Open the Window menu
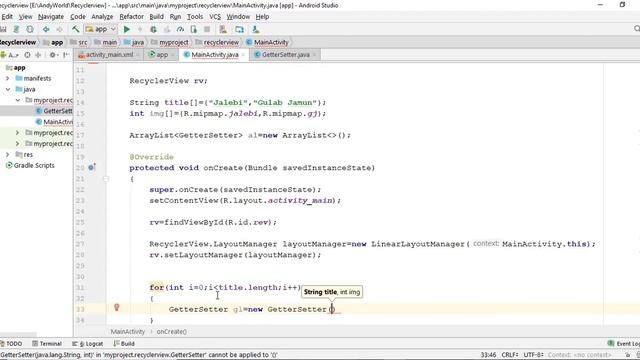 [x=238, y=17]
